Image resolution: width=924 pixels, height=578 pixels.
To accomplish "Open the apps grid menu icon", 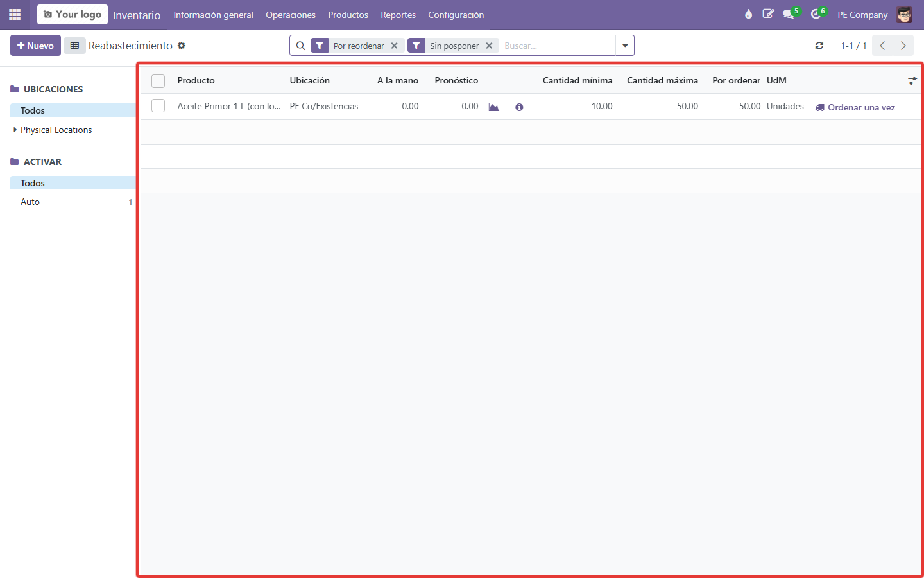I will [x=15, y=14].
